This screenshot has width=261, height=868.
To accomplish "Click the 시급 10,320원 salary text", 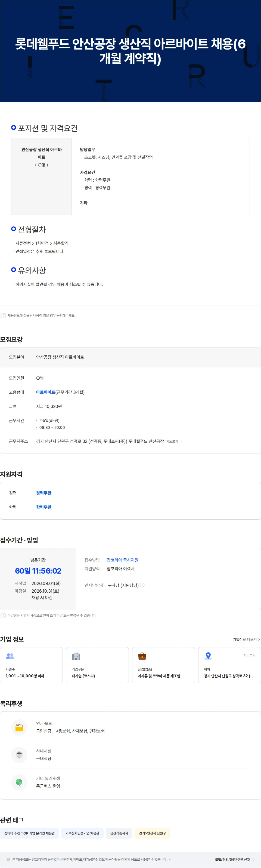I will click(x=49, y=406).
